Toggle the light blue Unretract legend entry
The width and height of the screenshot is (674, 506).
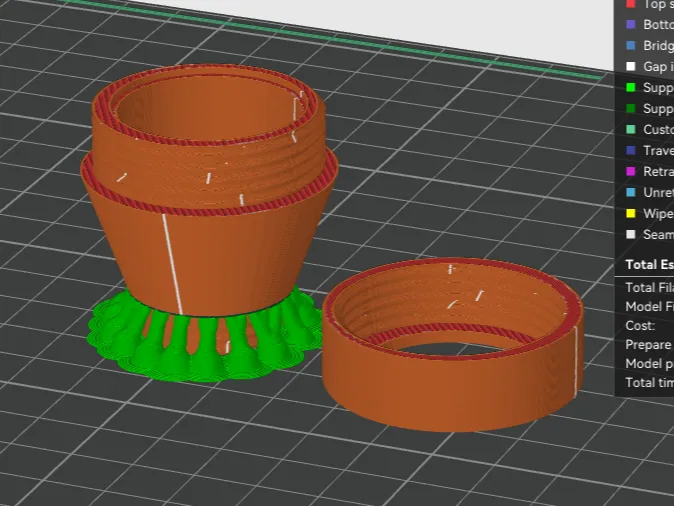point(649,192)
